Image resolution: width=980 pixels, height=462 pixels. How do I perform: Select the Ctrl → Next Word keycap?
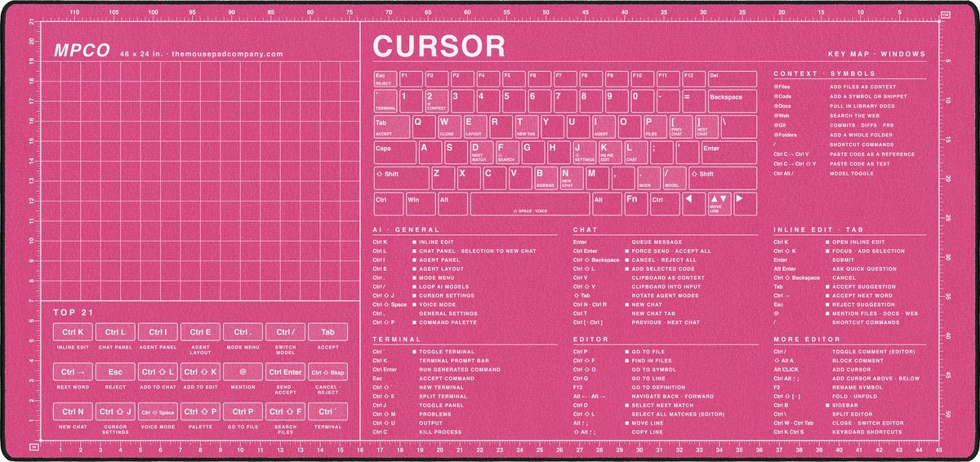(x=73, y=372)
